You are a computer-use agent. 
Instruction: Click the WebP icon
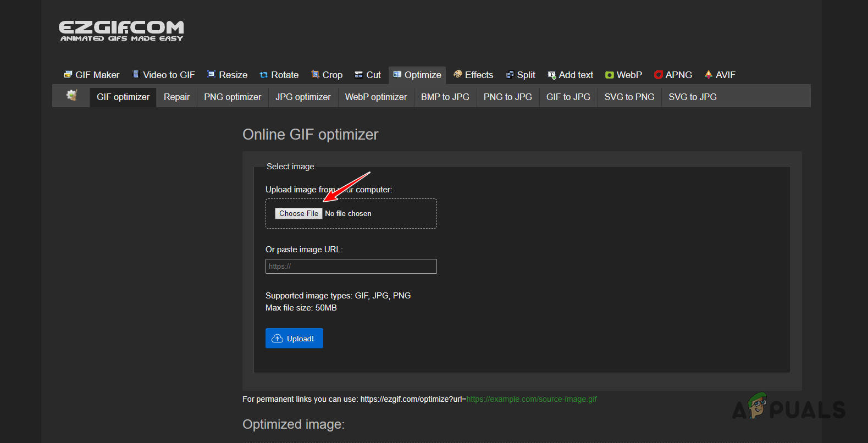pyautogui.click(x=610, y=75)
